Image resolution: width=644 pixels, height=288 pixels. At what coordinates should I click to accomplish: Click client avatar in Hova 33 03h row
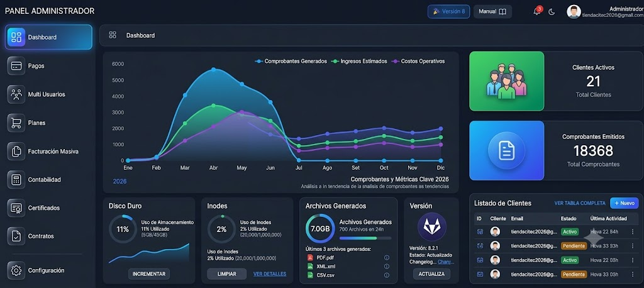(x=496, y=274)
